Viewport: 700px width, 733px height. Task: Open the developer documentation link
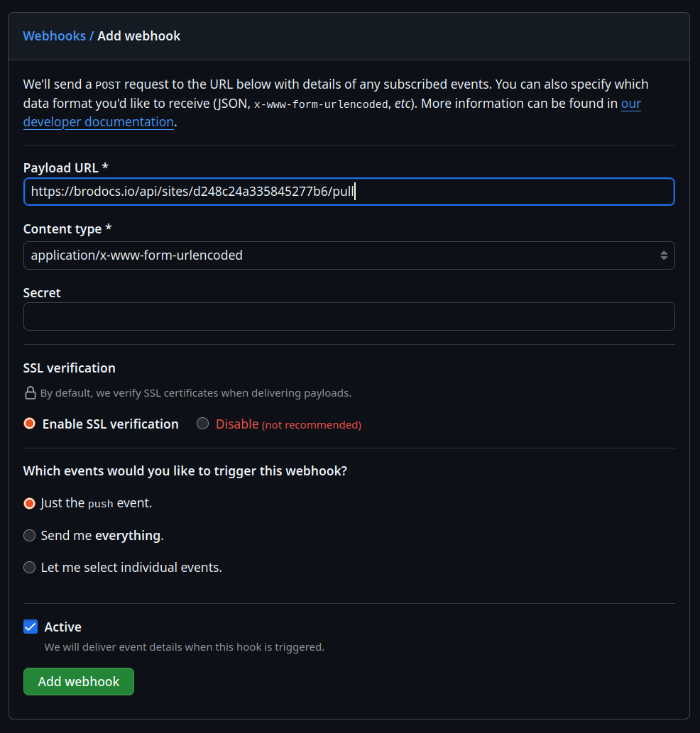[98, 122]
